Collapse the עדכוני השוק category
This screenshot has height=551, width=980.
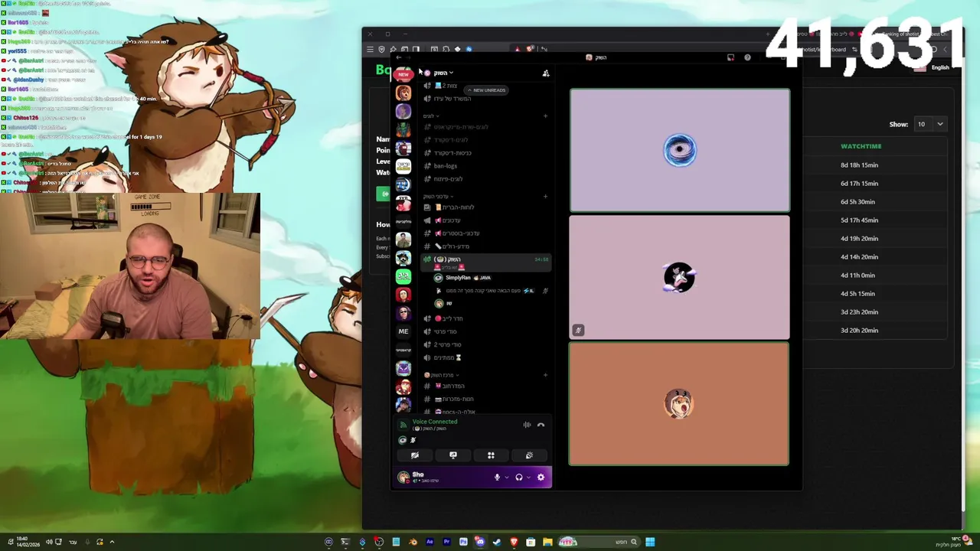pos(439,197)
